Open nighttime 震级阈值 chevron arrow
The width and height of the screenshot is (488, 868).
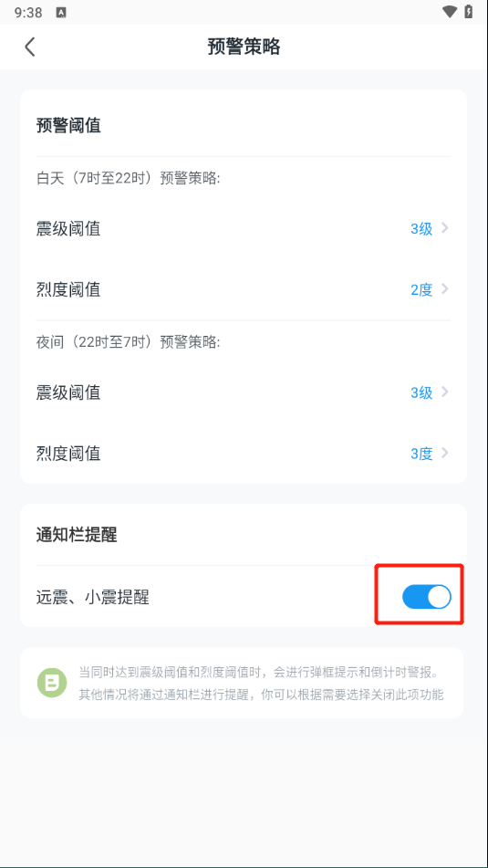pyautogui.click(x=445, y=392)
